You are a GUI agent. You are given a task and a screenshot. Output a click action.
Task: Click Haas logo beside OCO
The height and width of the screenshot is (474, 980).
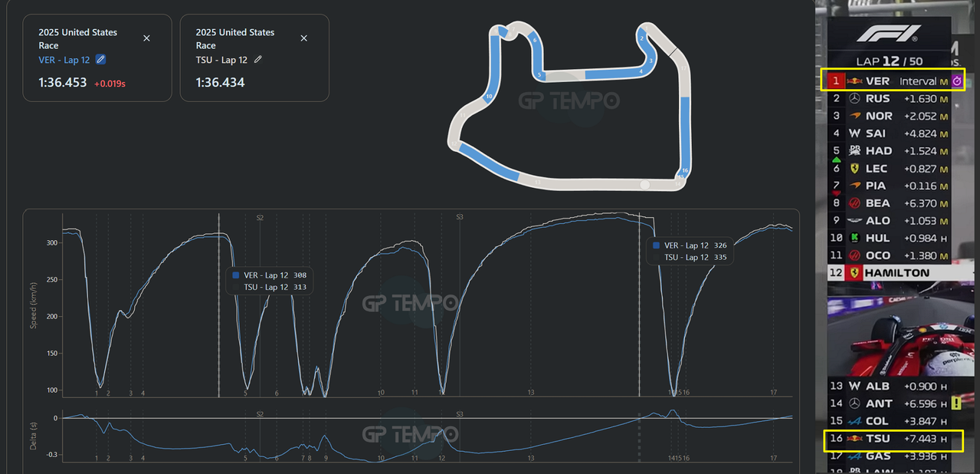point(854,255)
